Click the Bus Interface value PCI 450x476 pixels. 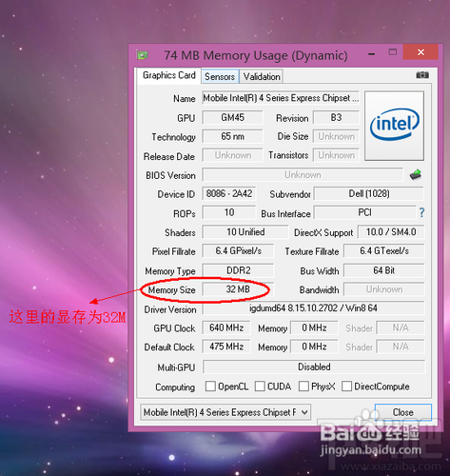[x=364, y=212]
